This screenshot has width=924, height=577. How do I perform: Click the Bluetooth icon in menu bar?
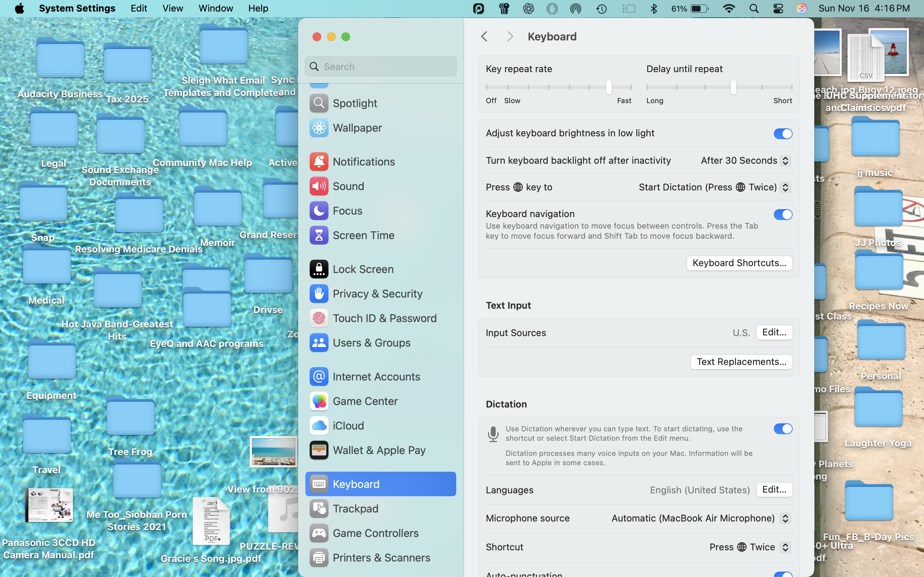[654, 8]
